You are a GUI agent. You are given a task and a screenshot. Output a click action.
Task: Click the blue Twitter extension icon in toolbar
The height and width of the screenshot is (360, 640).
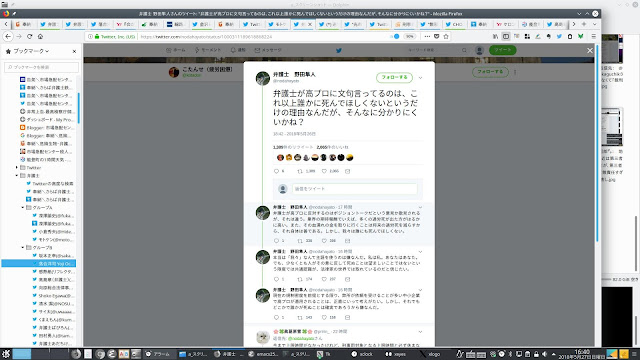pyautogui.click(x=559, y=36)
